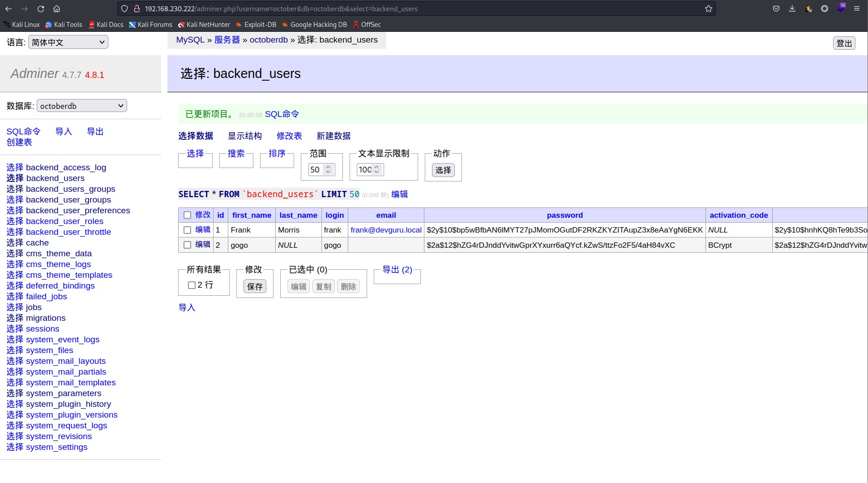Click the padlock site security icon
The height and width of the screenshot is (483, 868).
(x=137, y=9)
